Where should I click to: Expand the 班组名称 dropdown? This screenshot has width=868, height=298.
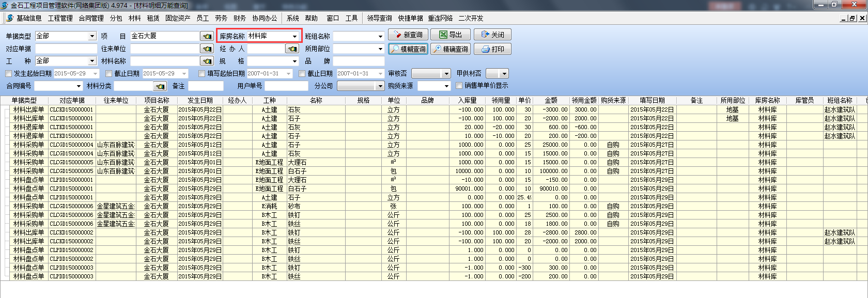[x=380, y=36]
